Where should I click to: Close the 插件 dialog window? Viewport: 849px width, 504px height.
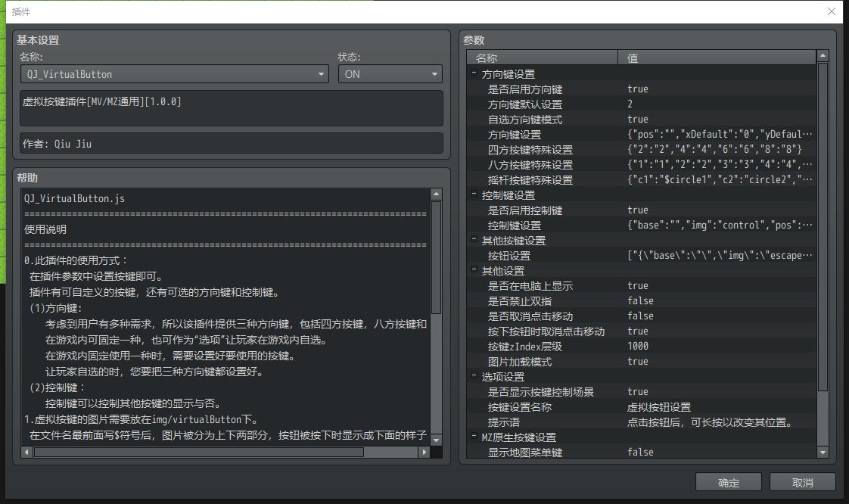click(832, 11)
